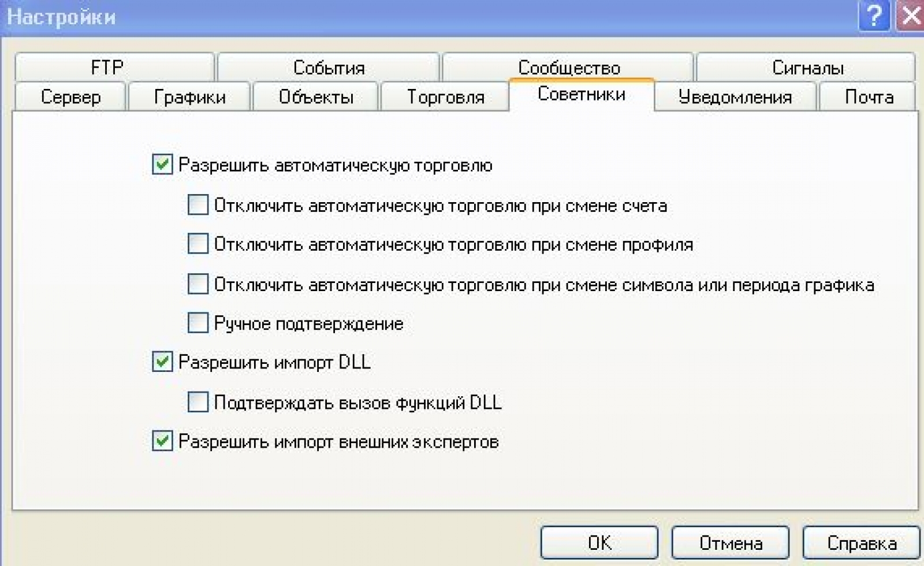
Task: Show the Уведомления tab
Action: 735,97
